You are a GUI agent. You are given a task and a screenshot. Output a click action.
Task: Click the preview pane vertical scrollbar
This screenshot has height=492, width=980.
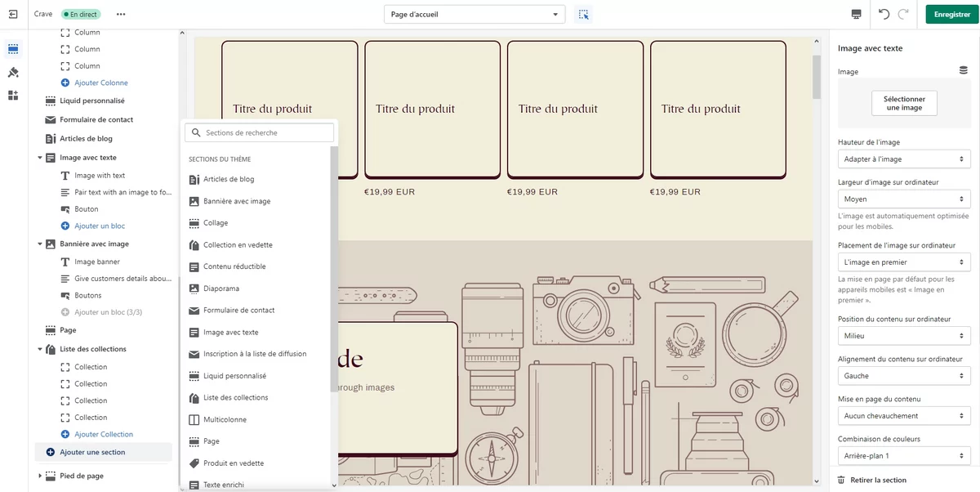pos(817,78)
